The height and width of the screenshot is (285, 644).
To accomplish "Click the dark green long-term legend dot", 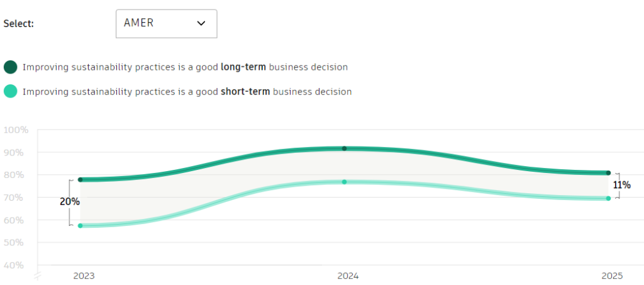I will tap(10, 67).
